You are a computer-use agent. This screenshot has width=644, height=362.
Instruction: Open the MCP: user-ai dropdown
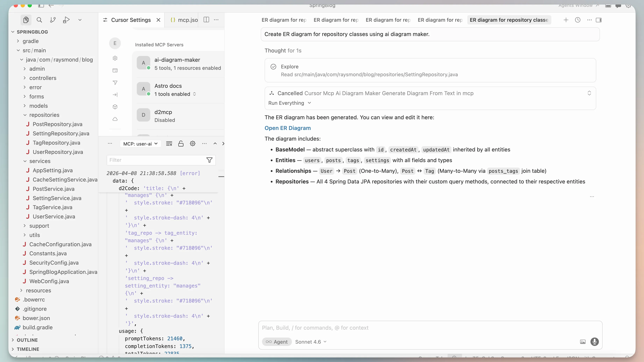(140, 144)
